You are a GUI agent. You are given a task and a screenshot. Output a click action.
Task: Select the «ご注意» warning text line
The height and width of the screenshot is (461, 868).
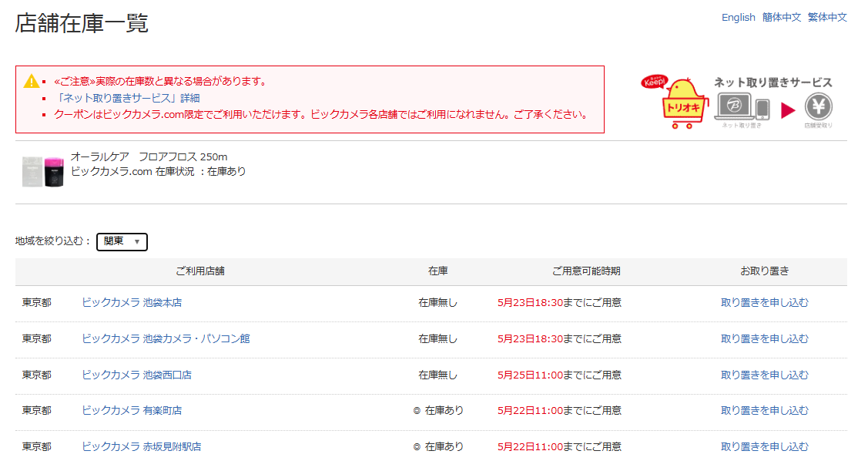point(160,82)
